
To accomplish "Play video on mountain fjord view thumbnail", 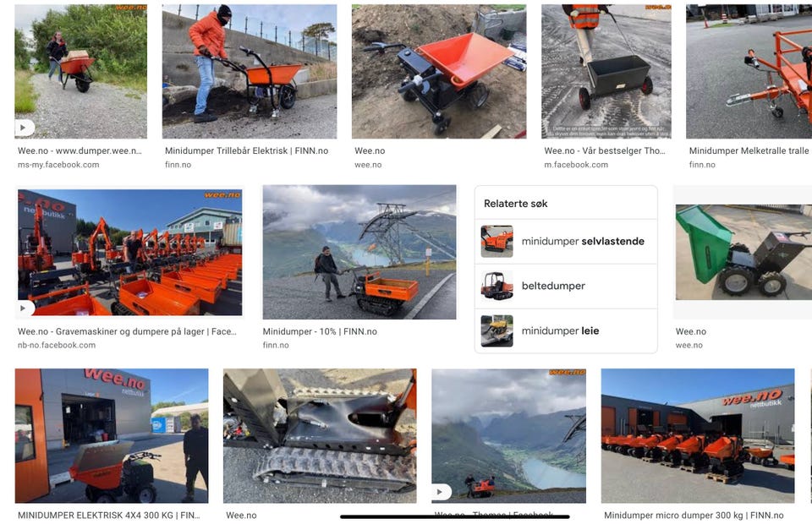I will tap(440, 491).
